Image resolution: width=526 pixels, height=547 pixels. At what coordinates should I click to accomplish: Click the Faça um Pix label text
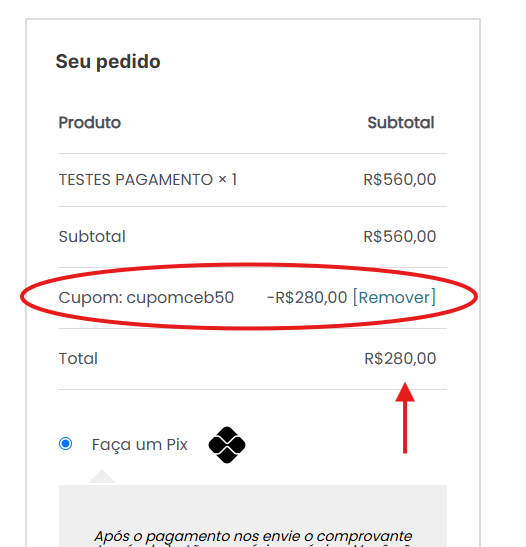tap(140, 445)
